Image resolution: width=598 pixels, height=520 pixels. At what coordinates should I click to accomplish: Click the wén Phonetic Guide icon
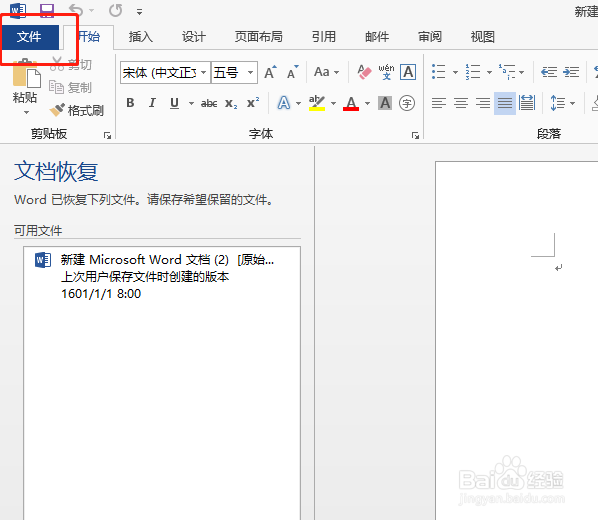tap(386, 72)
